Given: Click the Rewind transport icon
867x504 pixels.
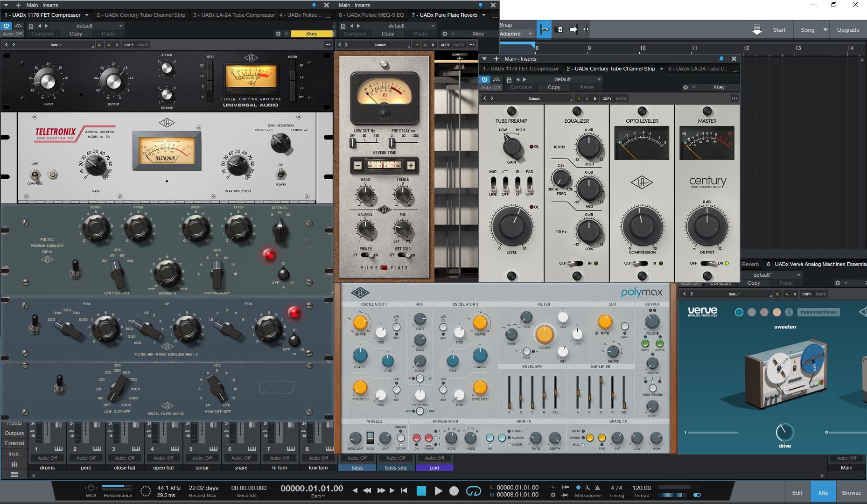Looking at the screenshot, I should click(367, 490).
